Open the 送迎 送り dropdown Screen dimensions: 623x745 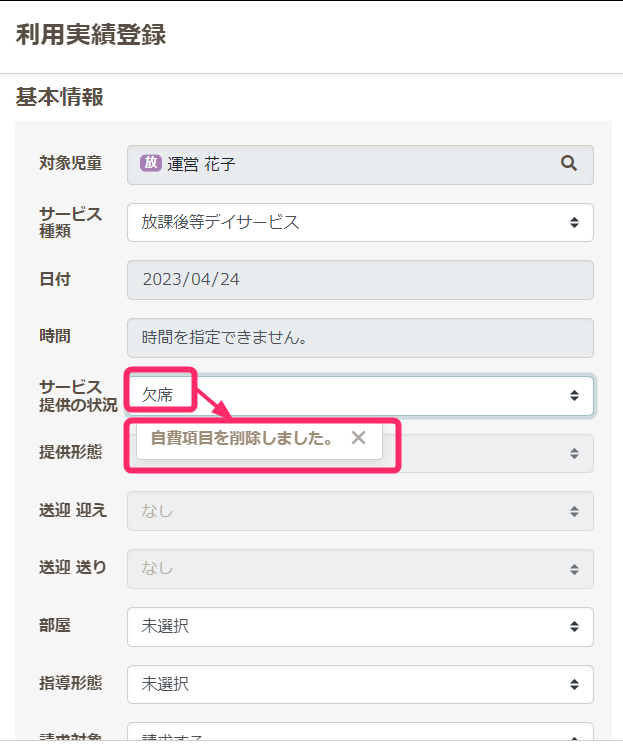pos(360,568)
